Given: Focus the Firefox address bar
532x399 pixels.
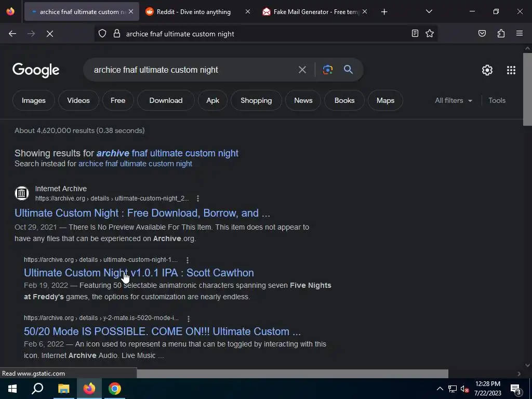Looking at the screenshot, I should point(264,34).
